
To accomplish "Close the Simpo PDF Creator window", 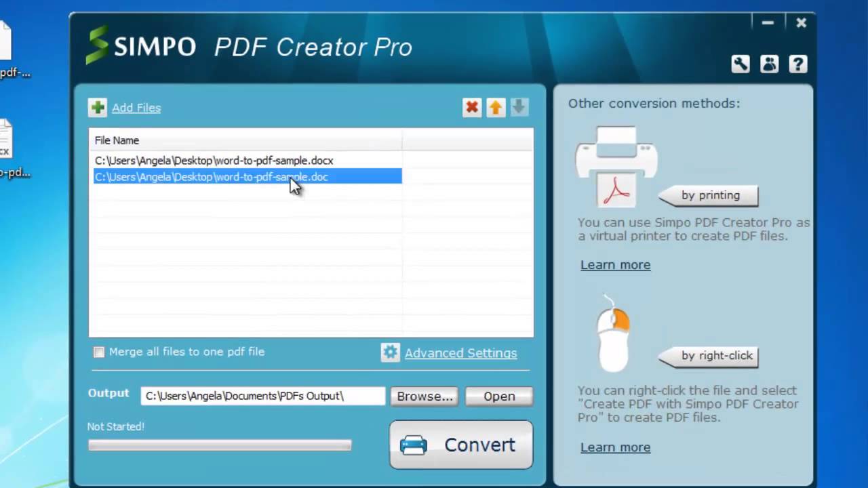I will click(x=802, y=23).
